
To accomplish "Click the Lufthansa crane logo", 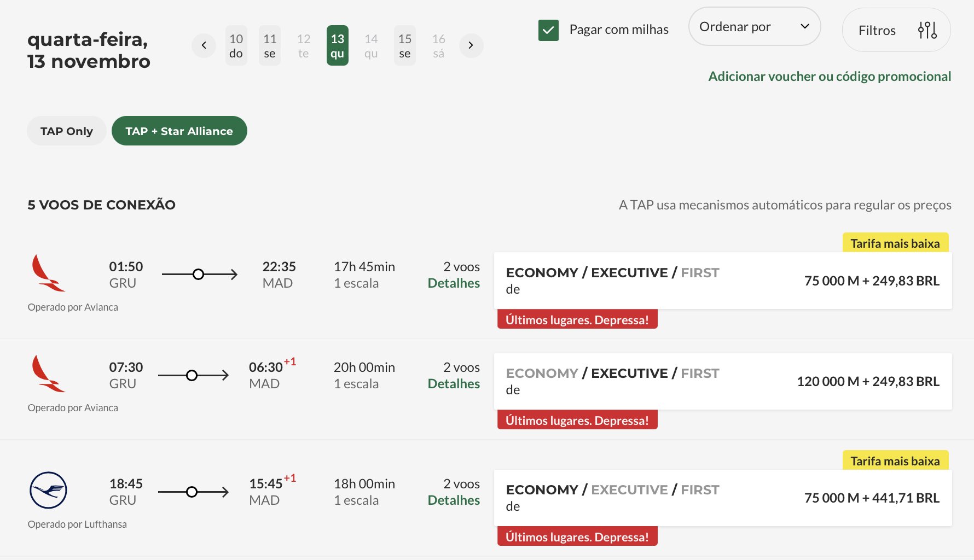I will point(48,490).
